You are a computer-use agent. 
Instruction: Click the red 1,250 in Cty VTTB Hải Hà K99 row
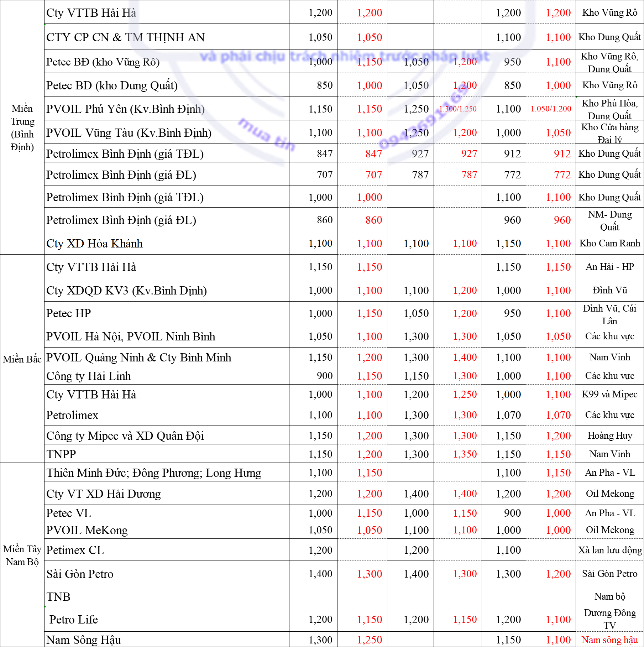[465, 394]
